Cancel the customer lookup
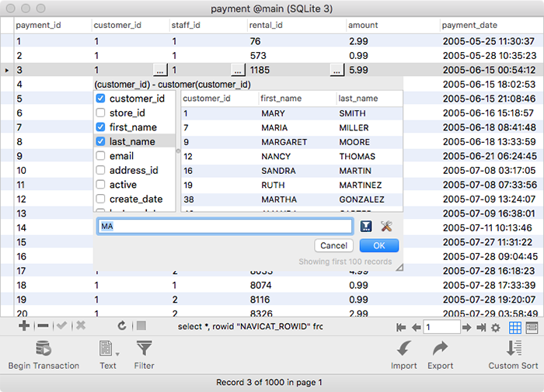 coord(333,246)
